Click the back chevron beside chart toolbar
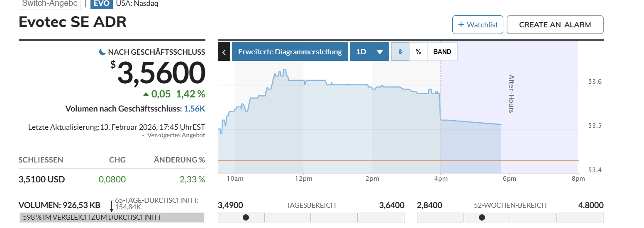Image resolution: width=644 pixels, height=228 pixels. pos(224,52)
